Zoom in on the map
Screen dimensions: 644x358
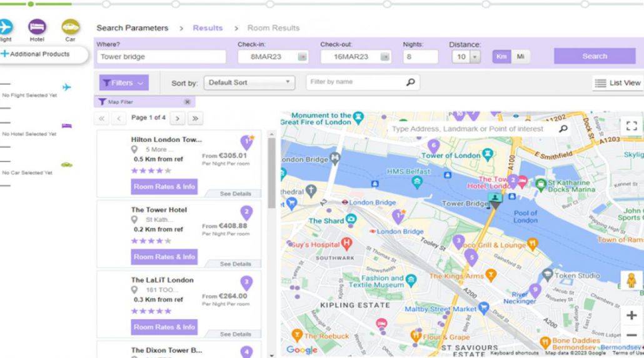pyautogui.click(x=631, y=316)
